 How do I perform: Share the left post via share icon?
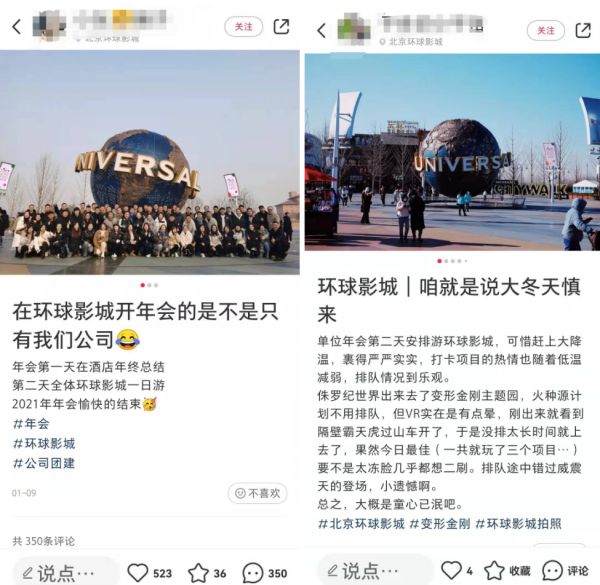(x=281, y=27)
